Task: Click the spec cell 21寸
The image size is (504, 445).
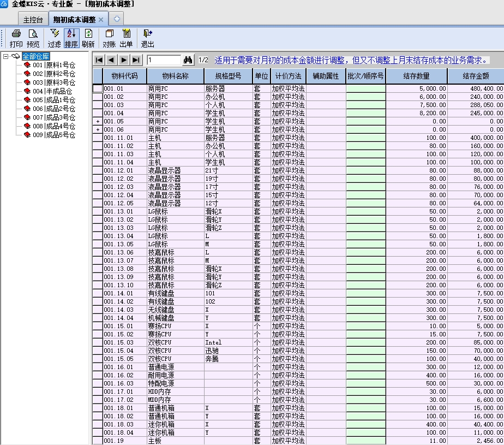Action: [x=228, y=170]
